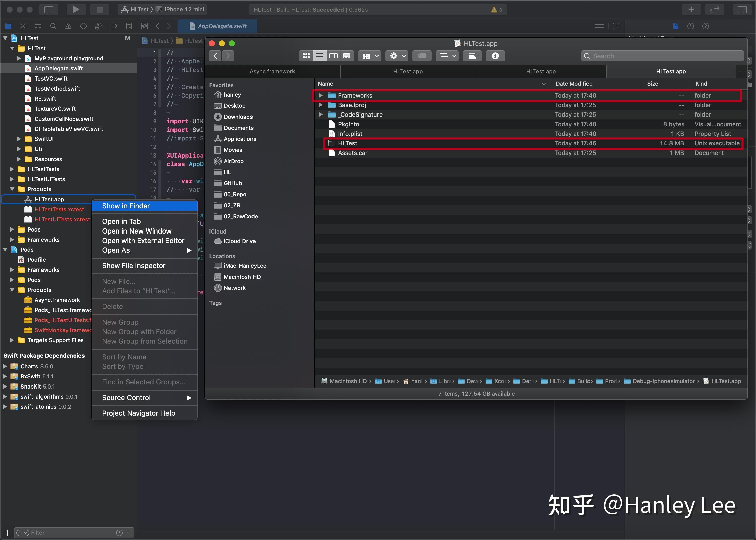Open the Find navigator magnifier icon
Viewport: 756px width, 540px height.
point(53,26)
